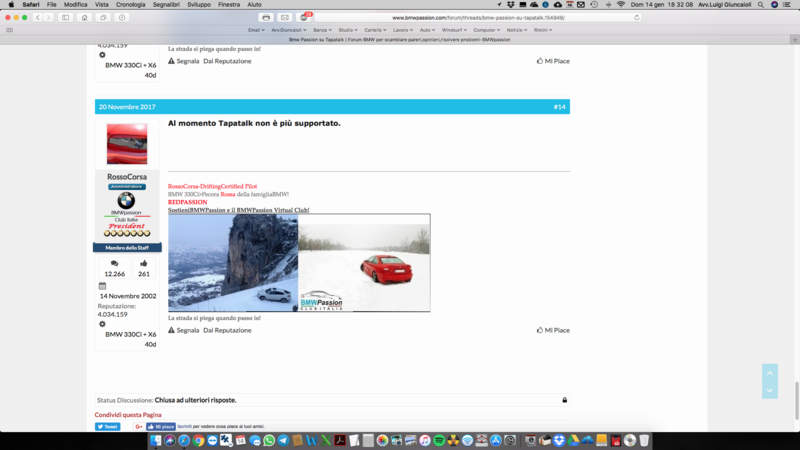The width and height of the screenshot is (800, 450).
Task: Click Segnala on the upper post
Action: (x=184, y=61)
